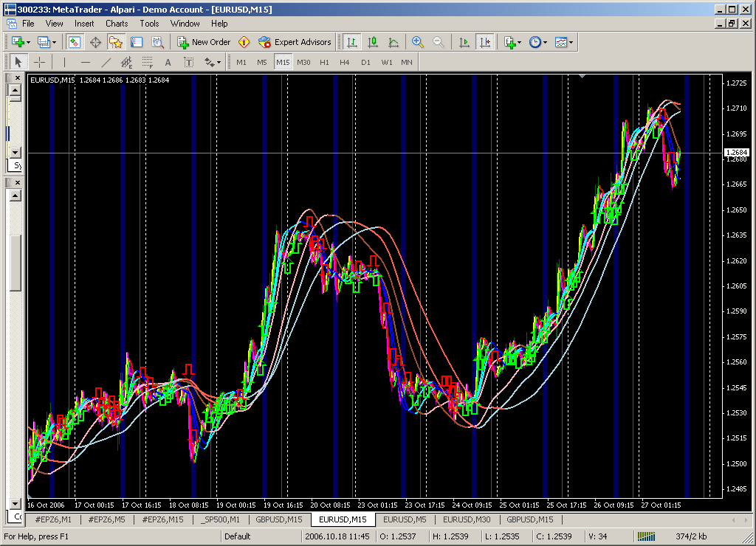Open the New Chart toolbar button

click(18, 42)
